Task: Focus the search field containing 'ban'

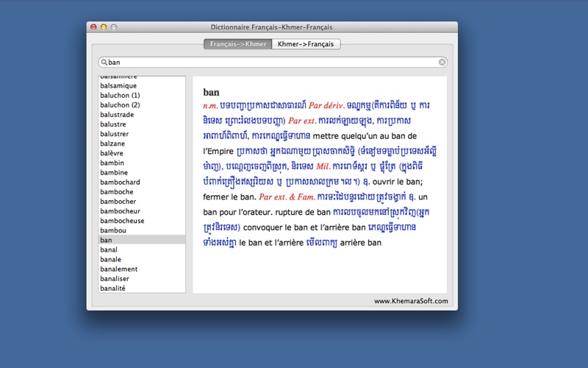Action: tap(272, 62)
